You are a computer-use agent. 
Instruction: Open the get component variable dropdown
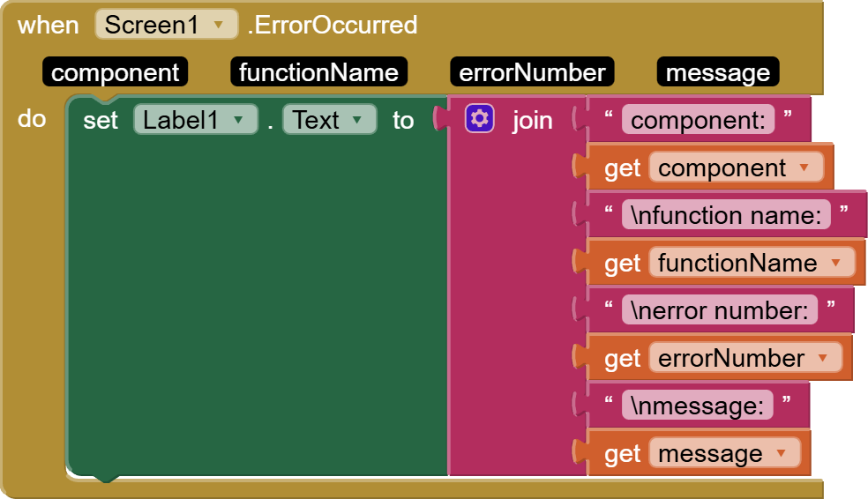coord(804,168)
